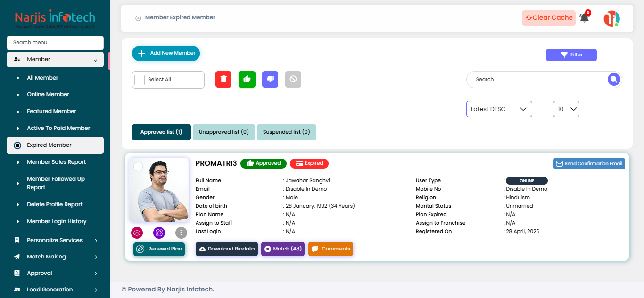Expand the Match Making menu

(x=55, y=257)
